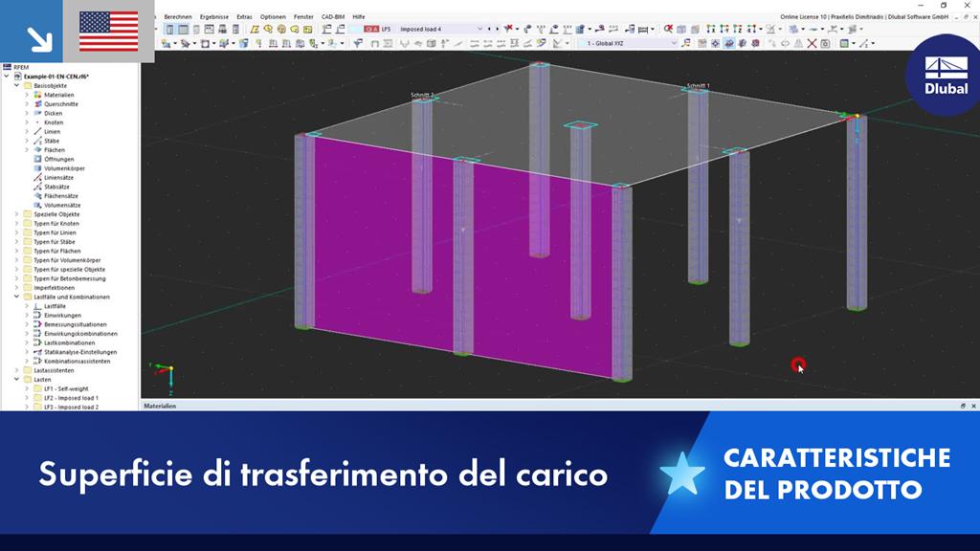The height and width of the screenshot is (551, 980).
Task: Undock the Materialien table panel
Action: click(x=963, y=406)
